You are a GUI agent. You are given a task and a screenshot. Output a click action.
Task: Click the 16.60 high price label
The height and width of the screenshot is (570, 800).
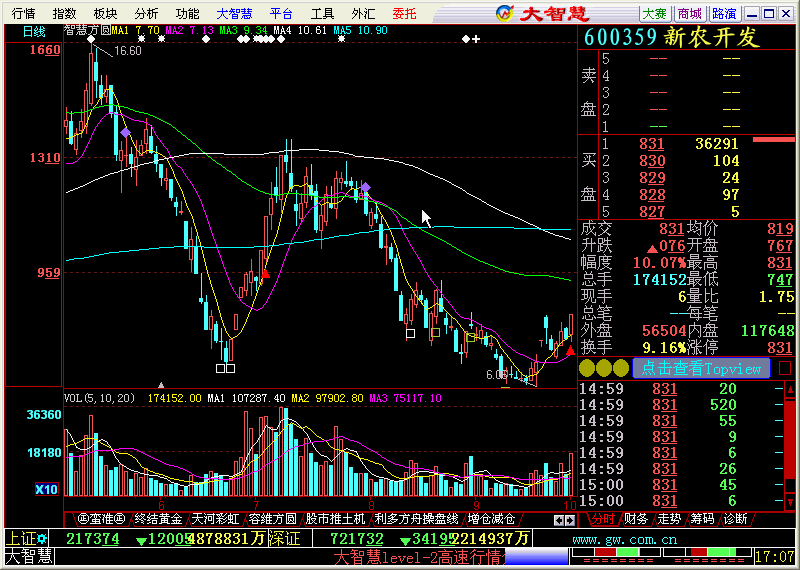[128, 51]
